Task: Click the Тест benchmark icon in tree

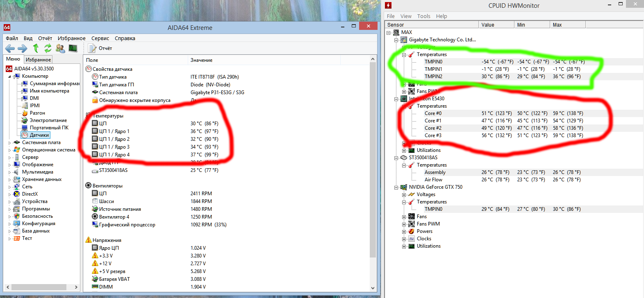Action: click(17, 238)
